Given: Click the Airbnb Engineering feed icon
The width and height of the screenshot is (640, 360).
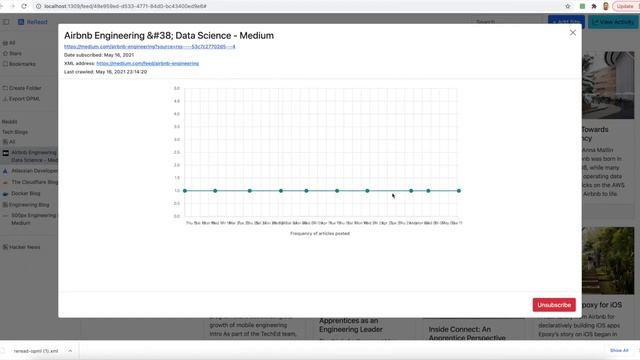Looking at the screenshot, I should click(6, 153).
